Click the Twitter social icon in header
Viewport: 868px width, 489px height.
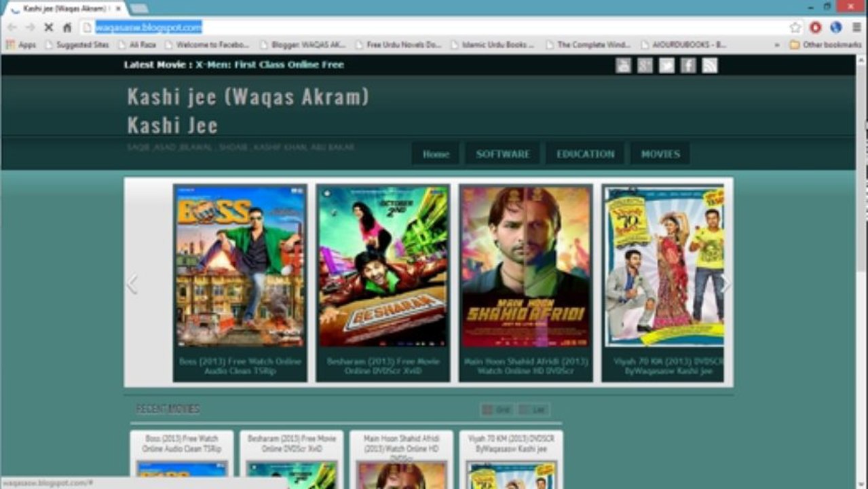point(666,65)
